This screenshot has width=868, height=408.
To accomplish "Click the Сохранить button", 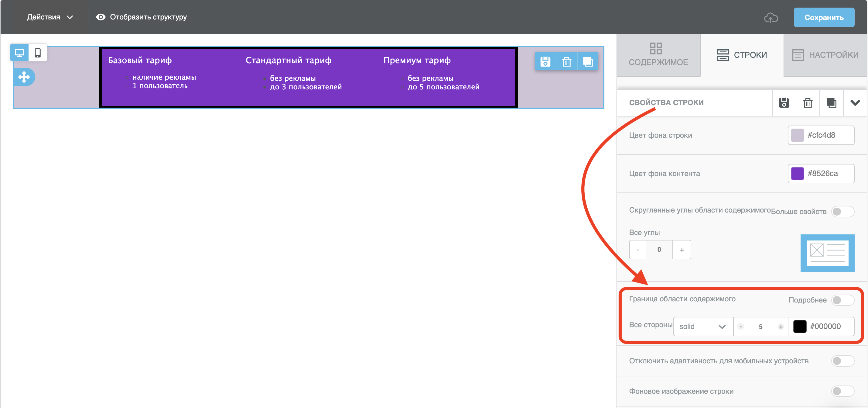I will pos(824,18).
